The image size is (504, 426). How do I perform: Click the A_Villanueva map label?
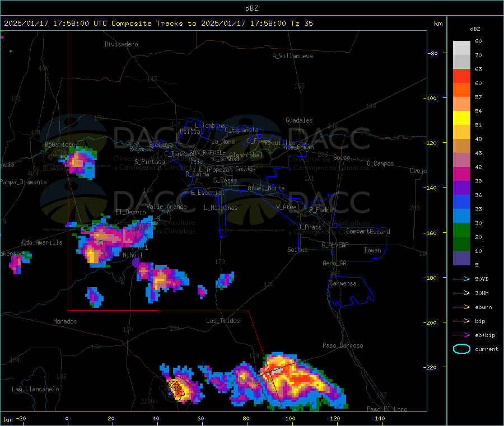(292, 56)
